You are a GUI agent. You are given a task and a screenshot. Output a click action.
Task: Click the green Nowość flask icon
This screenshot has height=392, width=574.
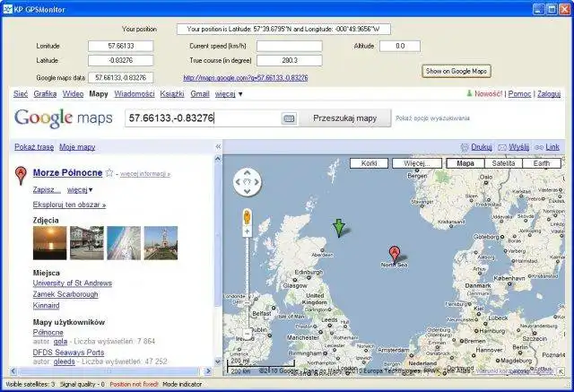[469, 93]
